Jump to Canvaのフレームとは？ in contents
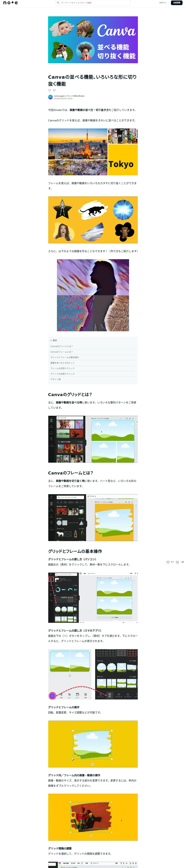 [x=61, y=352]
